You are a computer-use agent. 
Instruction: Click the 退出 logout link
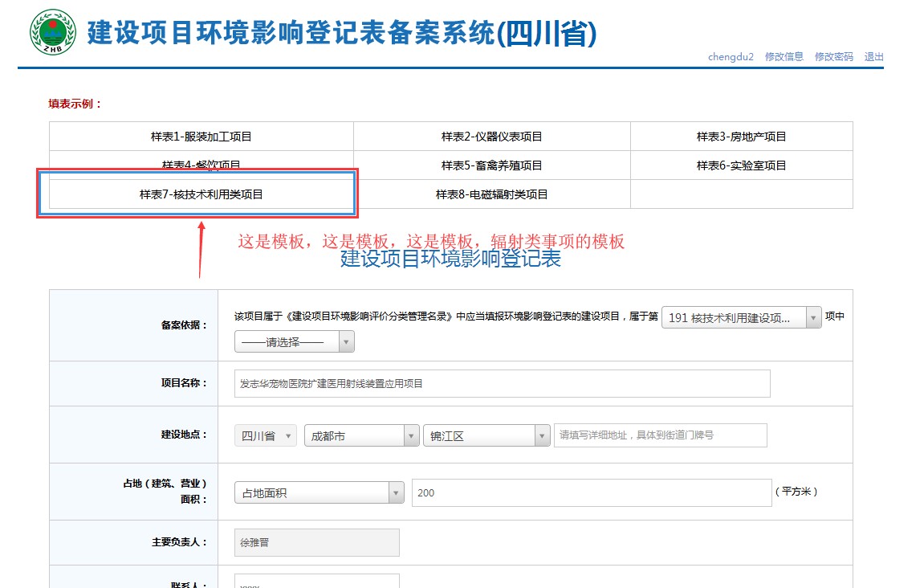874,56
